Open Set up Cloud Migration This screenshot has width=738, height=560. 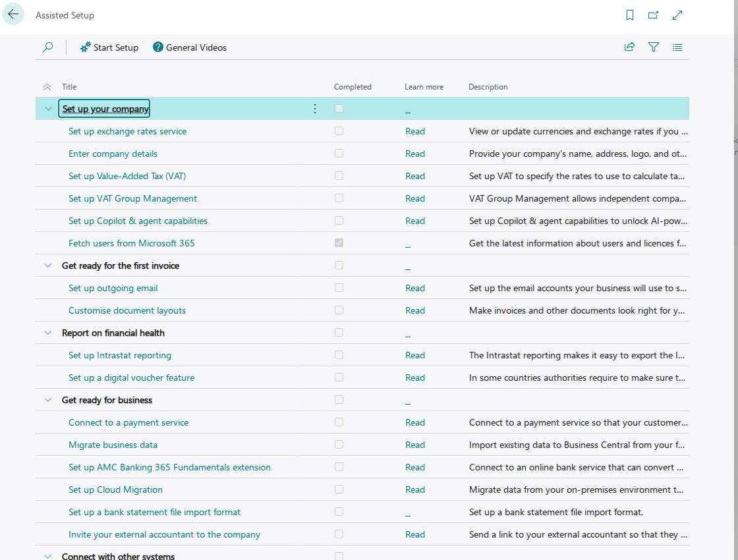[115, 490]
